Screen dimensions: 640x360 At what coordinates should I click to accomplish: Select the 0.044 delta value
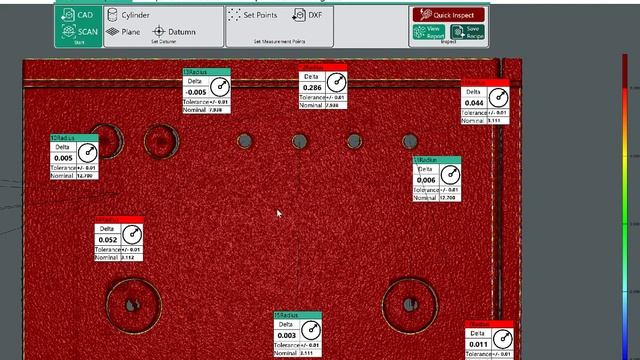(474, 103)
